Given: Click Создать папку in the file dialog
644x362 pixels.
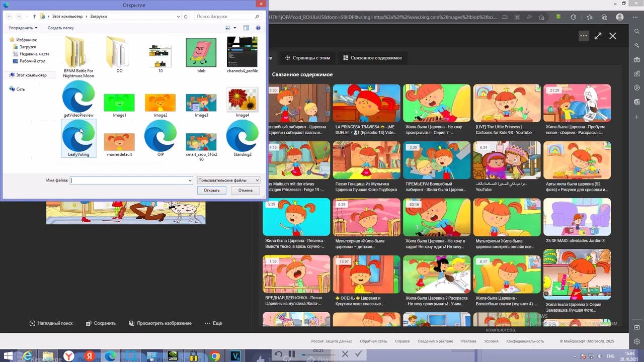Looking at the screenshot, I should tap(61, 28).
